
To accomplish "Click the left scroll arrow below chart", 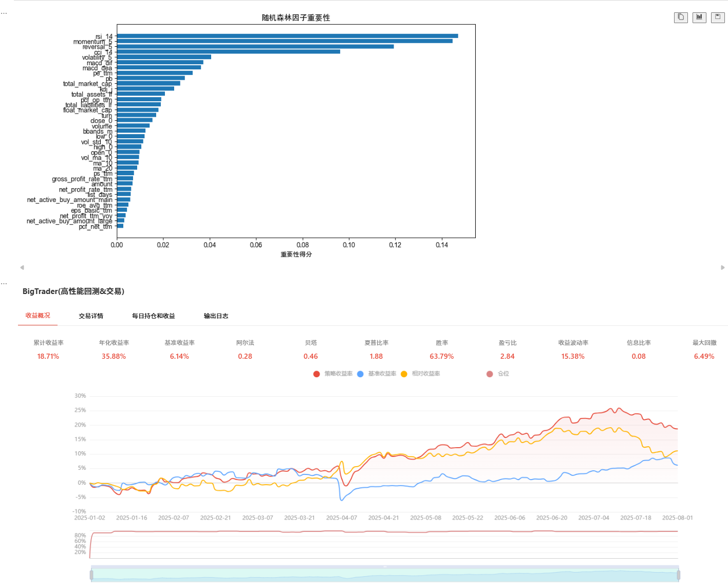I will 22,267.
